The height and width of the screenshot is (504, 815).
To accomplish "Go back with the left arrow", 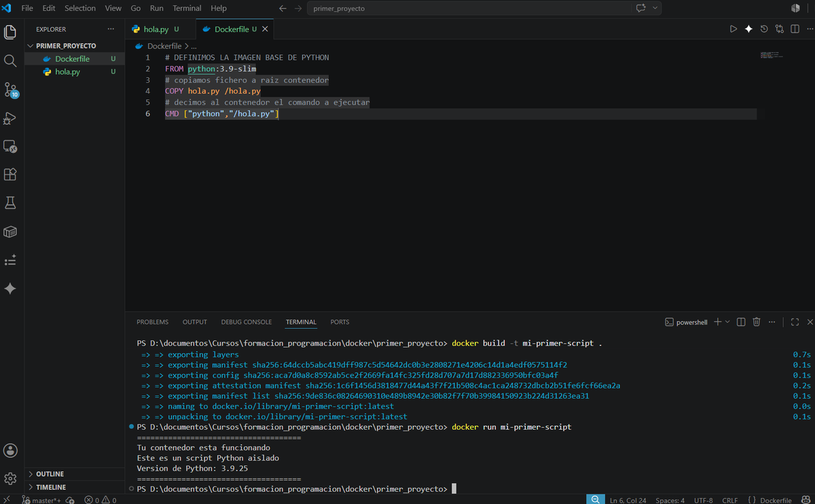I will [x=283, y=8].
